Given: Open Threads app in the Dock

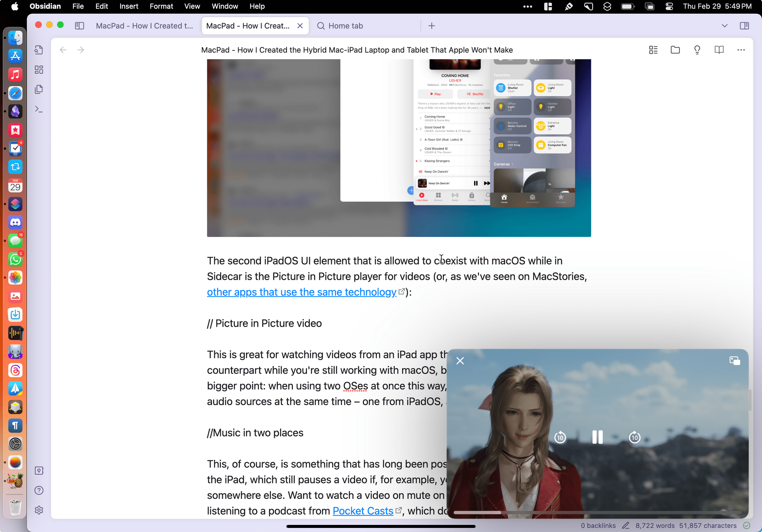Looking at the screenshot, I should click(x=15, y=370).
